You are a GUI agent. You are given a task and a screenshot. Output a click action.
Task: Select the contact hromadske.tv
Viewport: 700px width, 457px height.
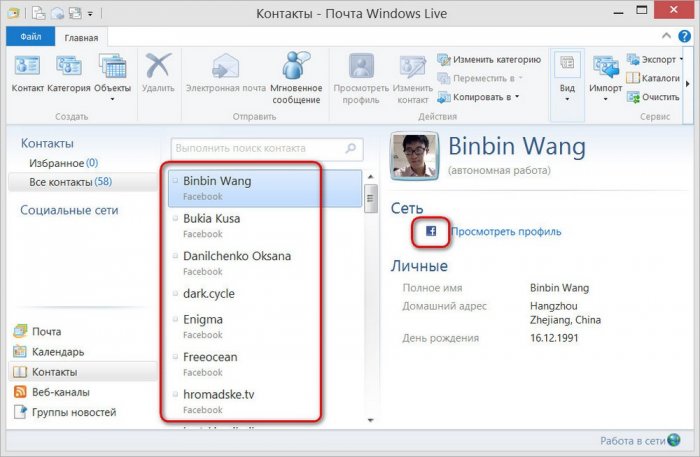click(x=265, y=402)
